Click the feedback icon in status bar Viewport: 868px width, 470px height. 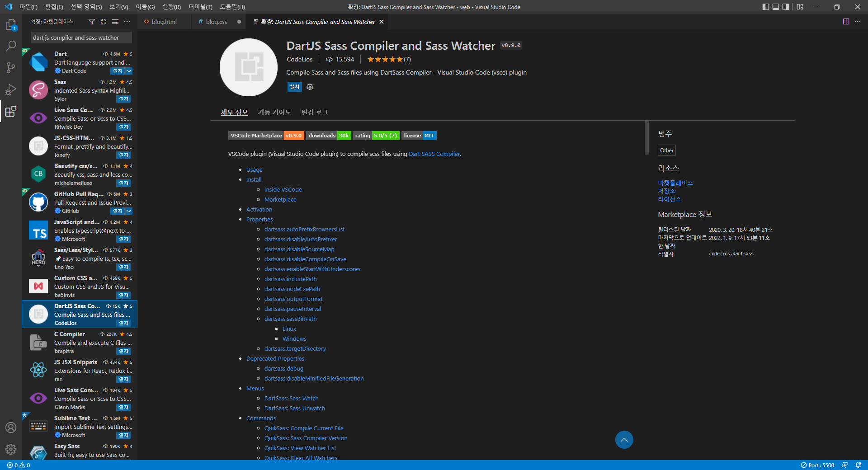[844, 465]
